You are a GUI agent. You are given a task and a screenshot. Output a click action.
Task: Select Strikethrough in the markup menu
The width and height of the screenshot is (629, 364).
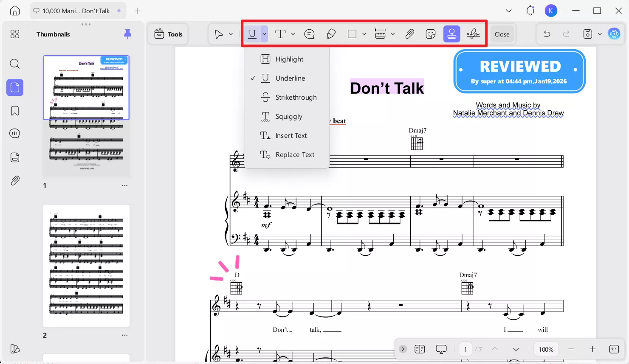pyautogui.click(x=296, y=97)
